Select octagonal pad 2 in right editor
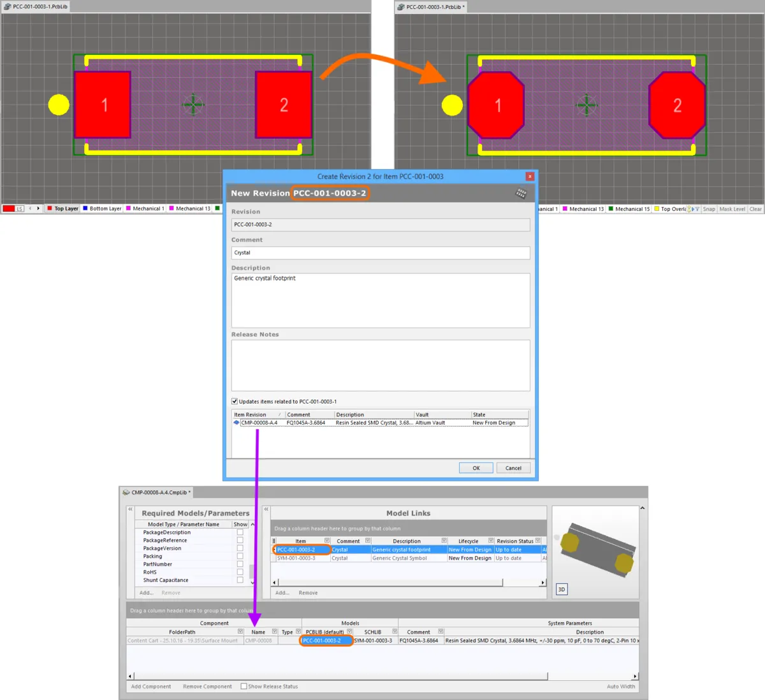The height and width of the screenshot is (700, 765). (x=677, y=105)
